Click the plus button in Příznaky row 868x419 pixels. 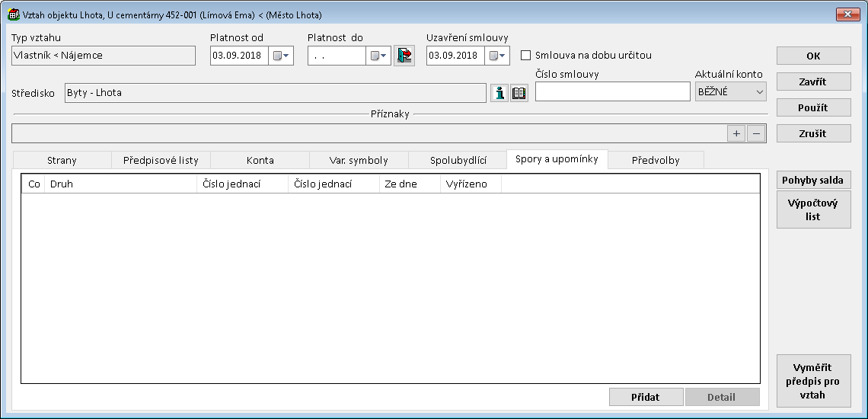pyautogui.click(x=736, y=133)
